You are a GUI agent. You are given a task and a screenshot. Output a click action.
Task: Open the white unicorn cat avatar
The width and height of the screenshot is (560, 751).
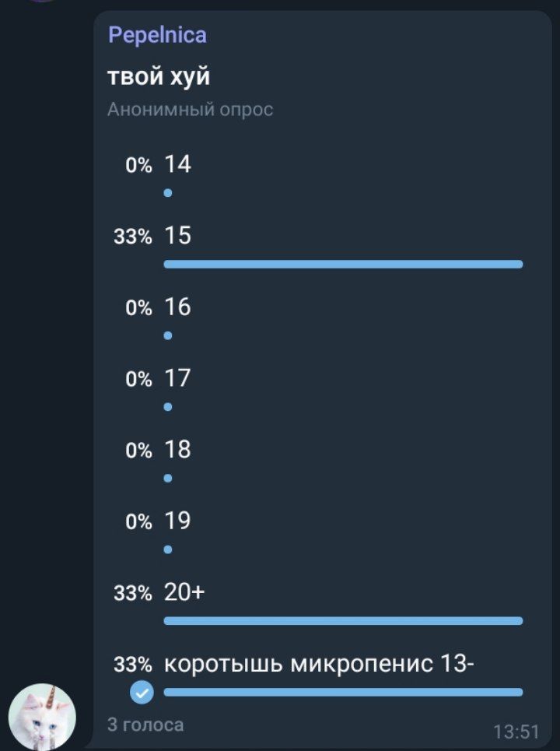click(42, 717)
